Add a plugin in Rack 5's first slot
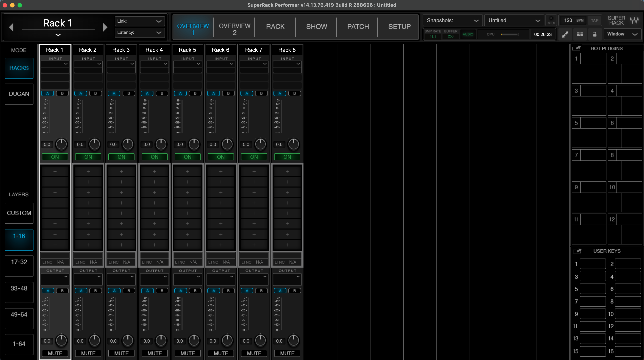 188,171
